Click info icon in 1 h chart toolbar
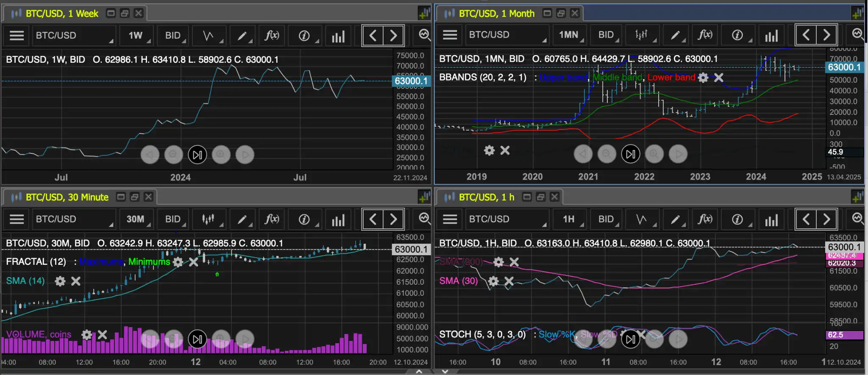The width and height of the screenshot is (868, 375). pos(737,219)
